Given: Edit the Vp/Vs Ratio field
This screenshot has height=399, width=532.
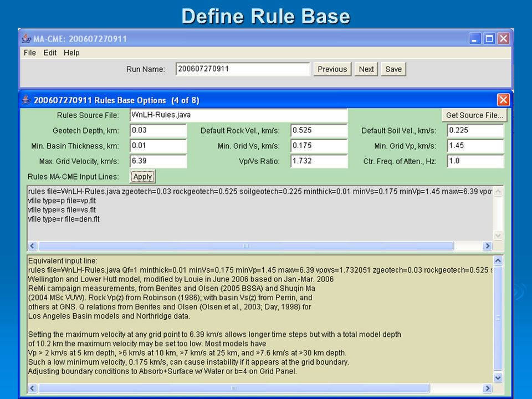Looking at the screenshot, I should (319, 161).
